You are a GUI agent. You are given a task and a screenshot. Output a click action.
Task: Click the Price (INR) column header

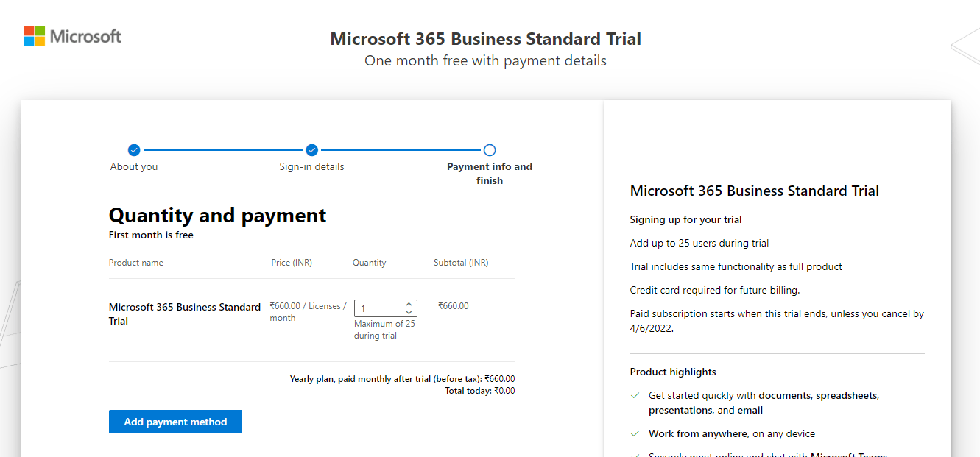pyautogui.click(x=292, y=263)
